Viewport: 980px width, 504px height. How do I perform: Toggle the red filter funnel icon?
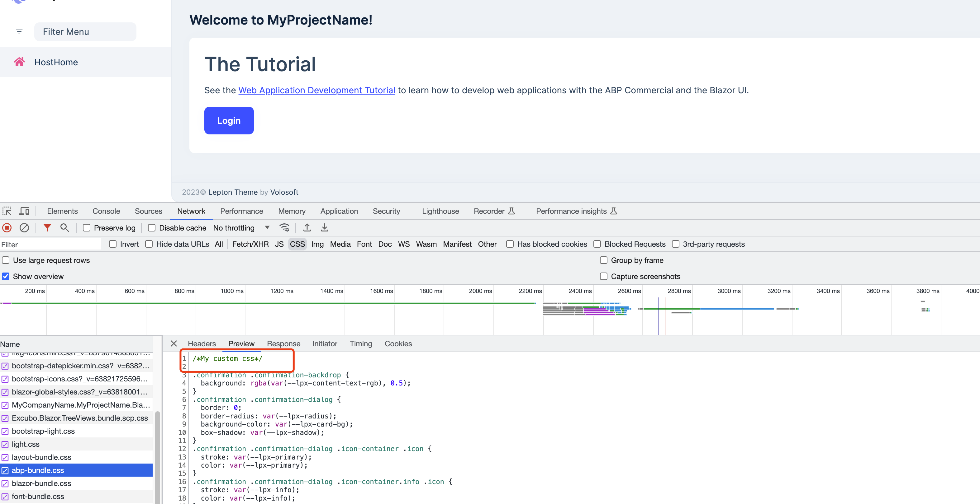(x=47, y=228)
